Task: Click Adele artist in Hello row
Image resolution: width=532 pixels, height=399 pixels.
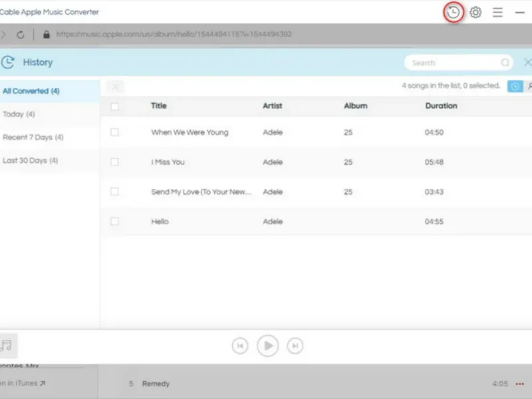Action: tap(273, 221)
